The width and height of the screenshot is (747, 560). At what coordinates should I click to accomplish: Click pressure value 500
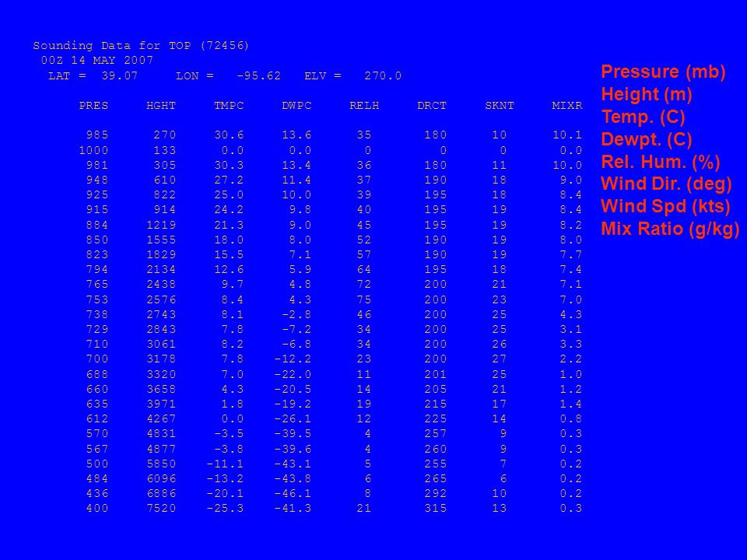97,464
